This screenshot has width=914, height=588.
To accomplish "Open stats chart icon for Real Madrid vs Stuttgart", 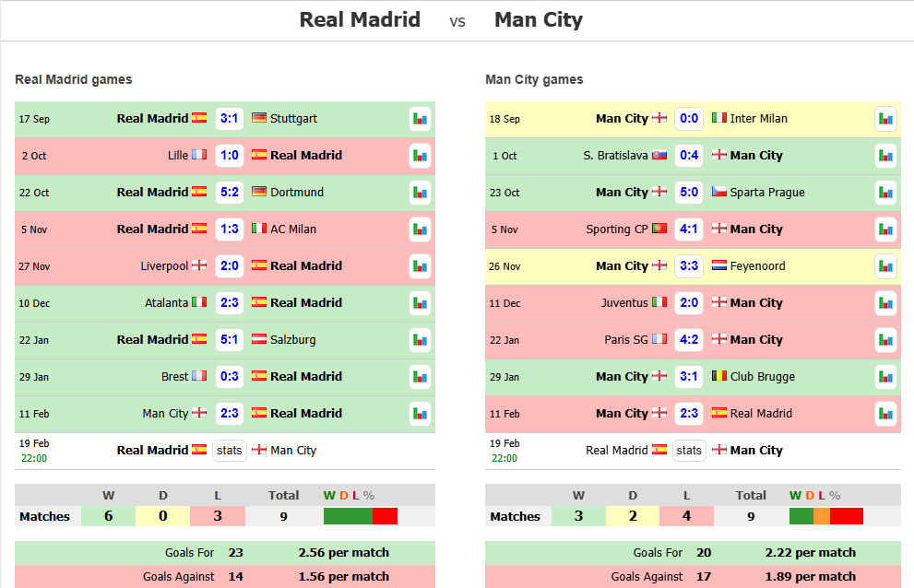I will click(420, 119).
